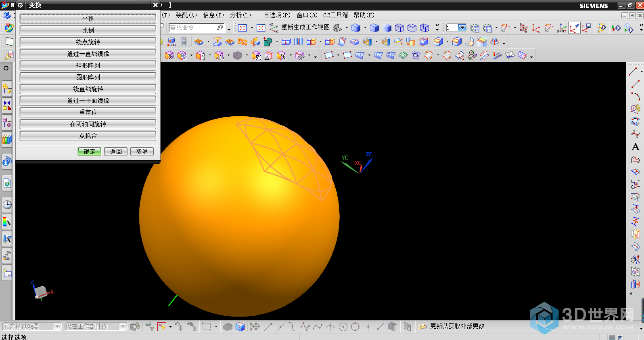Confirm with the green 确定 button
The height and width of the screenshot is (340, 644).
click(90, 151)
